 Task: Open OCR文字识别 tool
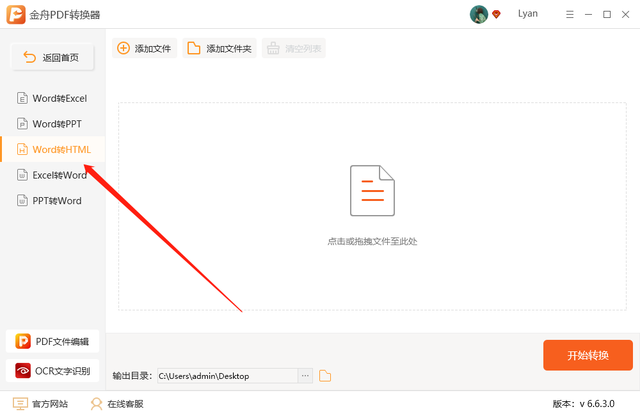(x=53, y=371)
